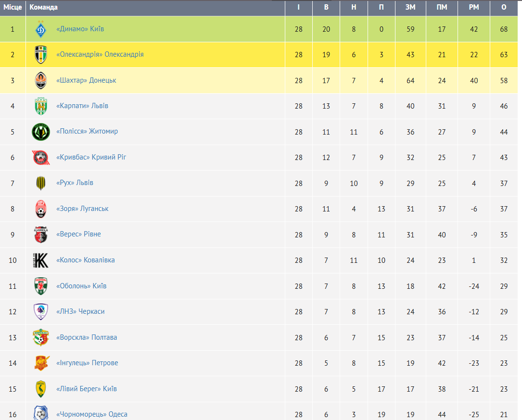The width and height of the screenshot is (522, 420).
Task: Click the Команда column header
Action: pos(44,7)
